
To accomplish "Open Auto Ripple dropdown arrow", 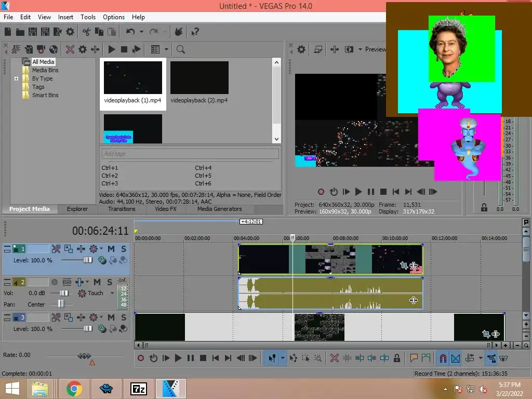I will (x=481, y=358).
